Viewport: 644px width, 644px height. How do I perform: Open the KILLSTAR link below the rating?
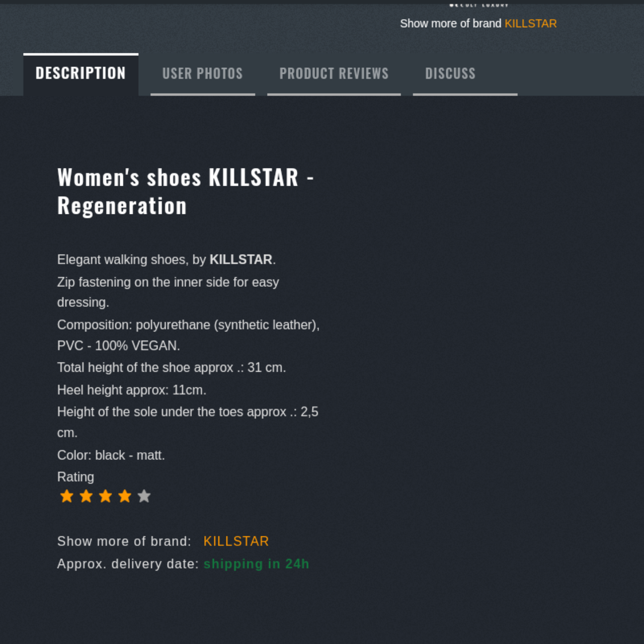tap(236, 541)
